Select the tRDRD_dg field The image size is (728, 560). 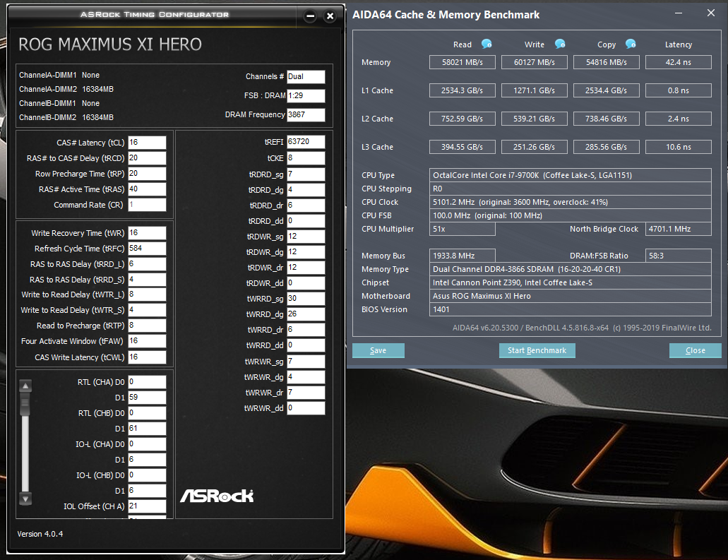(306, 189)
